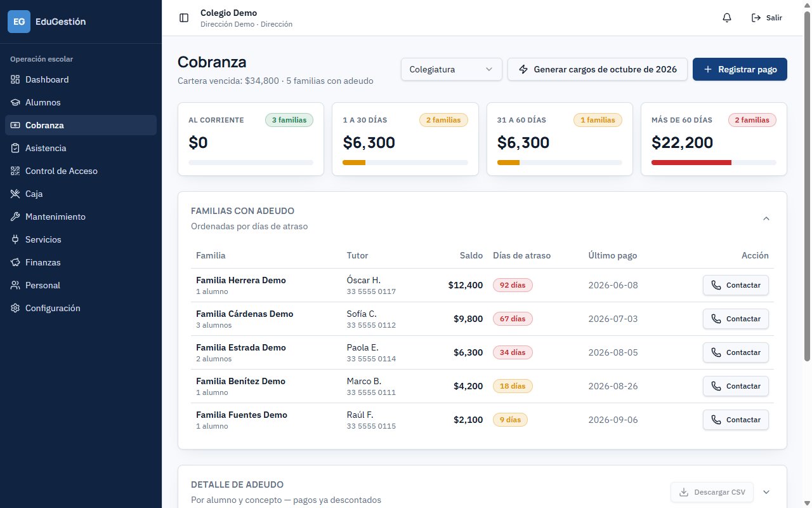
Task: Contact Familia Fuentes Demo
Action: click(x=736, y=420)
